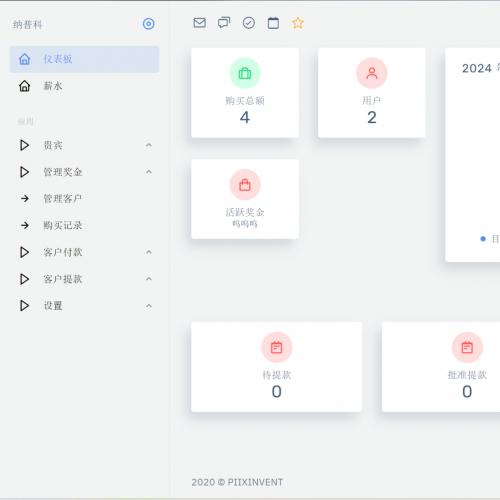
Task: Click the blue legend dot in chart
Action: tap(483, 239)
